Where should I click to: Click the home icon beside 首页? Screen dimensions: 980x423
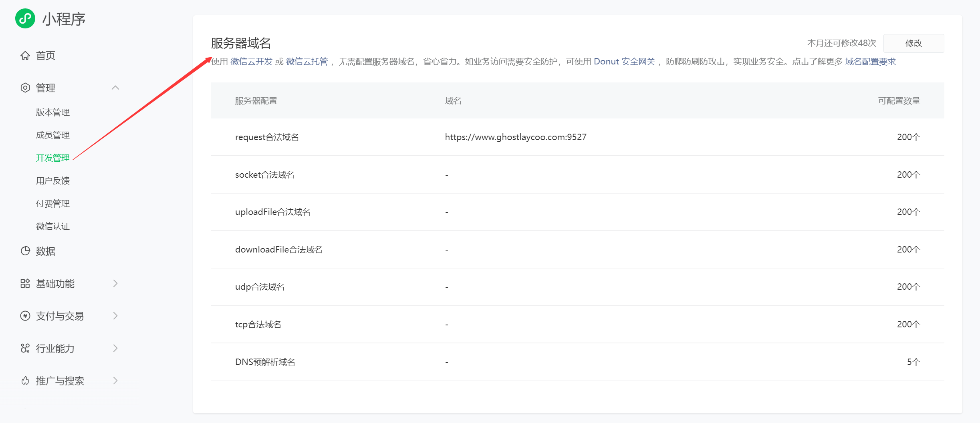[x=25, y=56]
